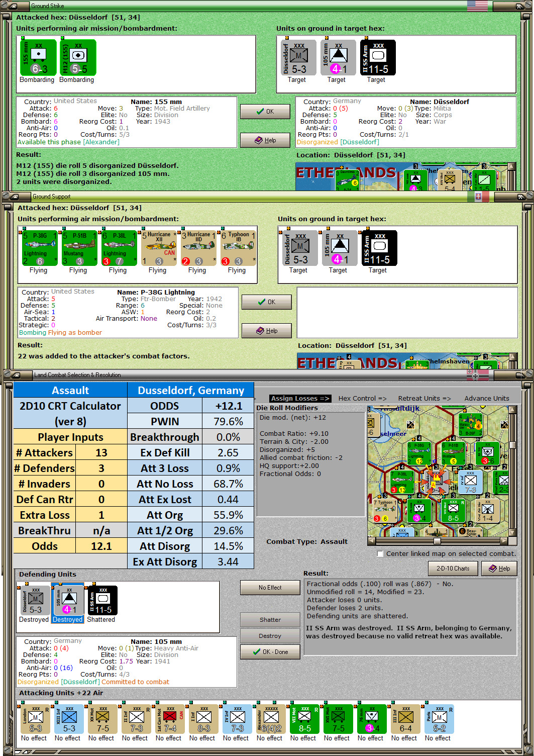Open the Retreat Units step
The image size is (534, 756).
click(424, 398)
